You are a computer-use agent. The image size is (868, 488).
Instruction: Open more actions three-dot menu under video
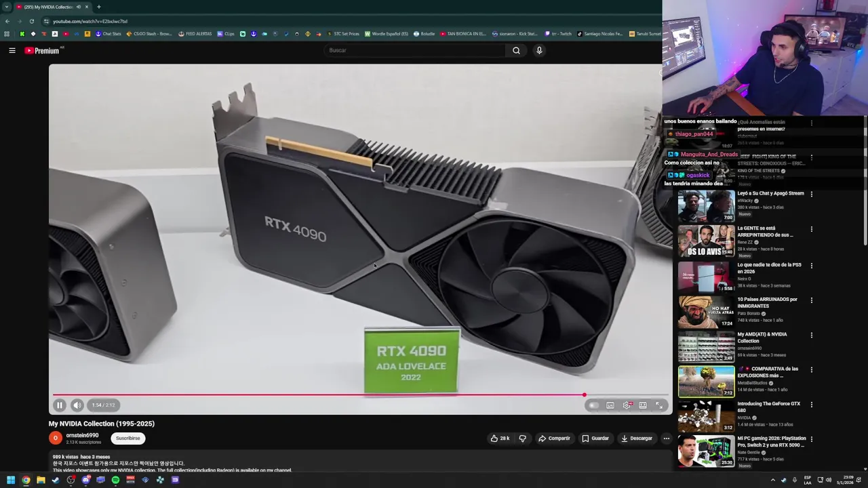click(x=666, y=439)
